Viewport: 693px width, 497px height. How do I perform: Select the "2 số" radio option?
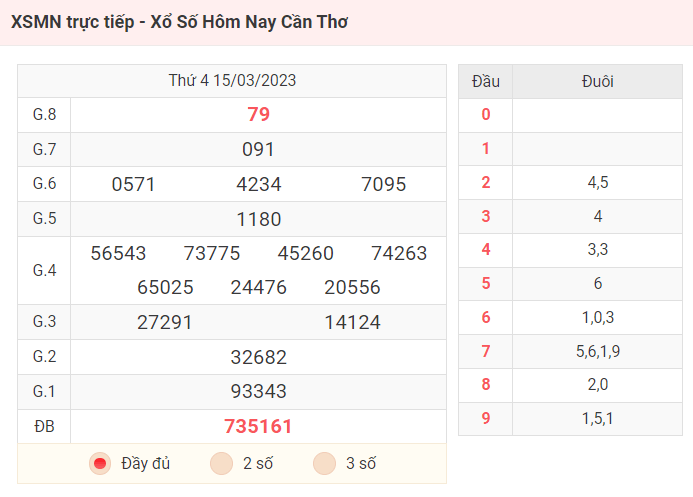[x=221, y=463]
